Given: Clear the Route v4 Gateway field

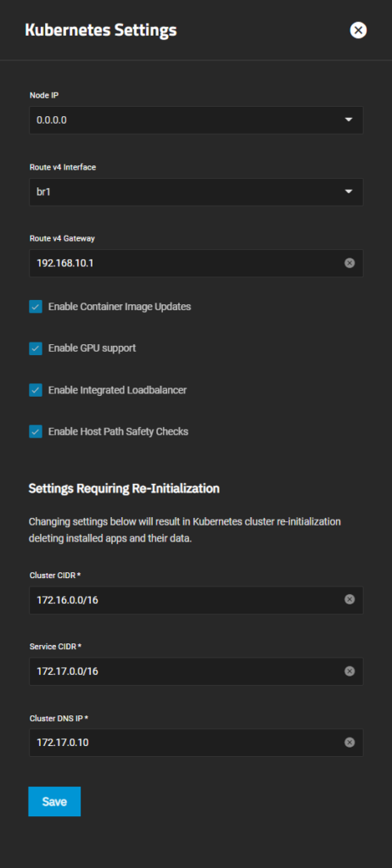Looking at the screenshot, I should click(350, 263).
